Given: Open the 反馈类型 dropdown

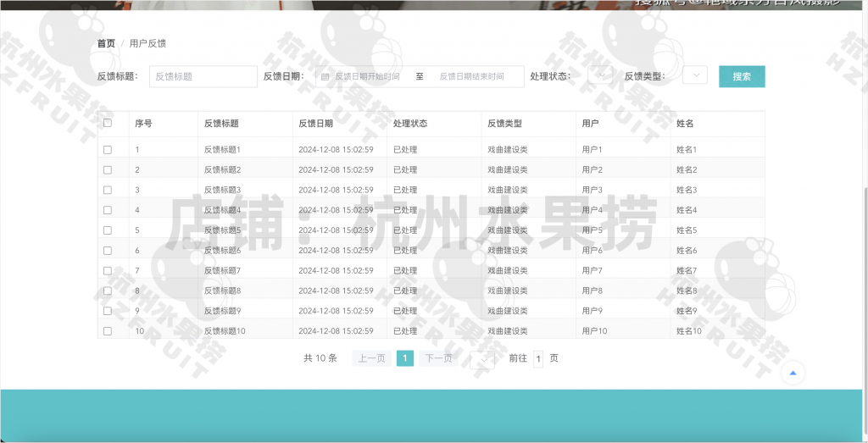Looking at the screenshot, I should pos(695,75).
